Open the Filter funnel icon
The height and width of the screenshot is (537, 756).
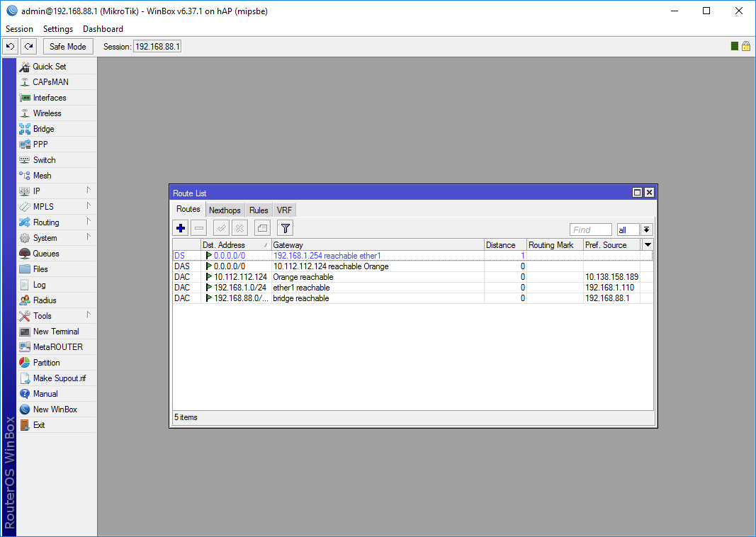(x=286, y=228)
